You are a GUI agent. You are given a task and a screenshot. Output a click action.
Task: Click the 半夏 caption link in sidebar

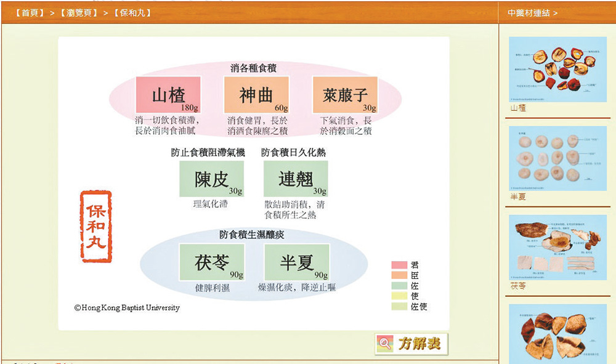click(x=518, y=197)
